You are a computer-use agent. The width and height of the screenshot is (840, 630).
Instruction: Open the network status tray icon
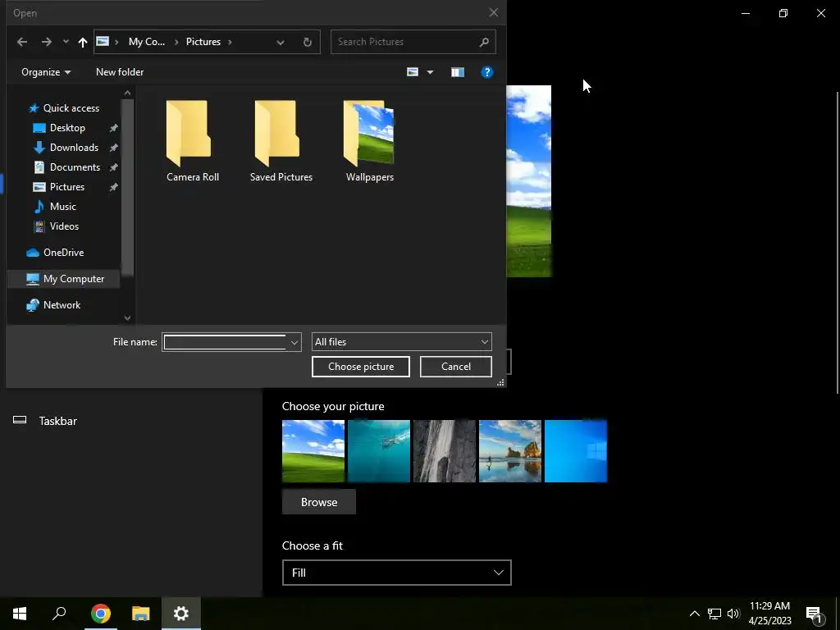coord(714,614)
